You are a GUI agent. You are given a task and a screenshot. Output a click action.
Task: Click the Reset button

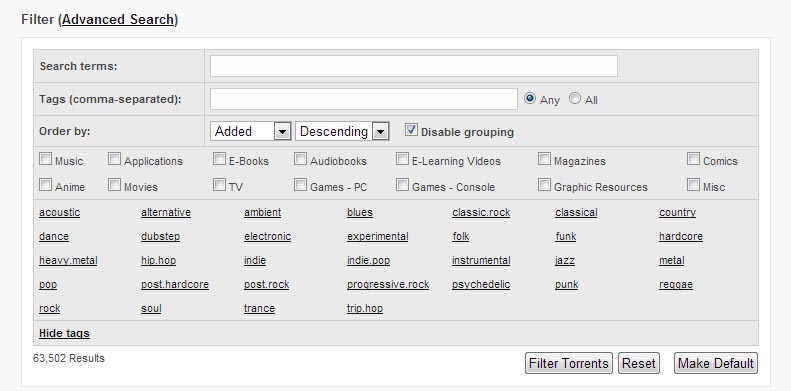pos(639,363)
